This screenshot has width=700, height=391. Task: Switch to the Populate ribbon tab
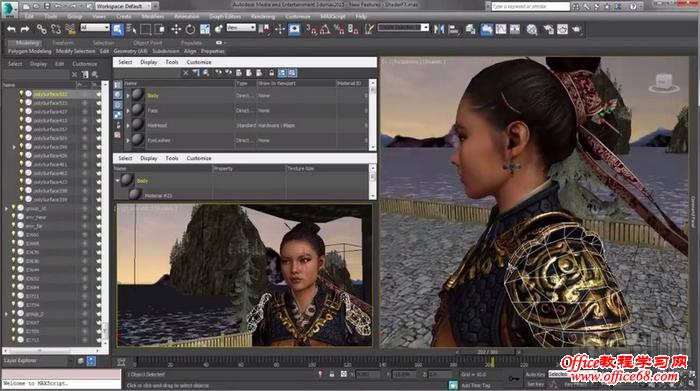point(192,43)
